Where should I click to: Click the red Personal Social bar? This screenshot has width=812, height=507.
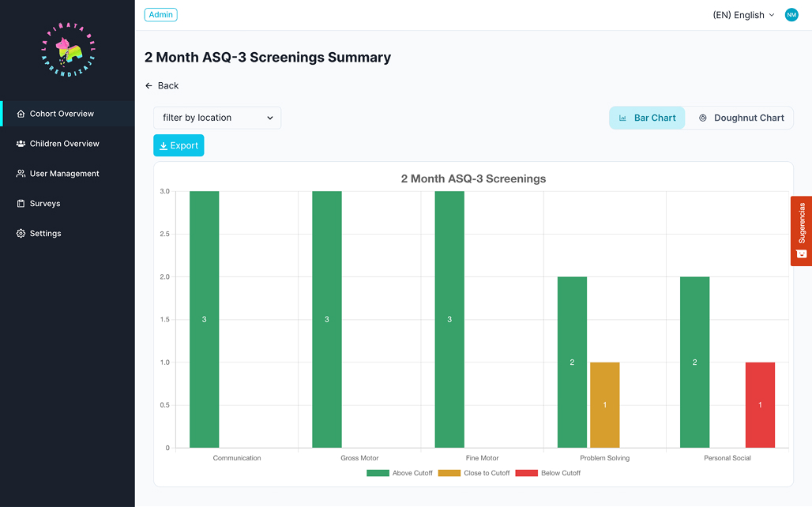[760, 404]
